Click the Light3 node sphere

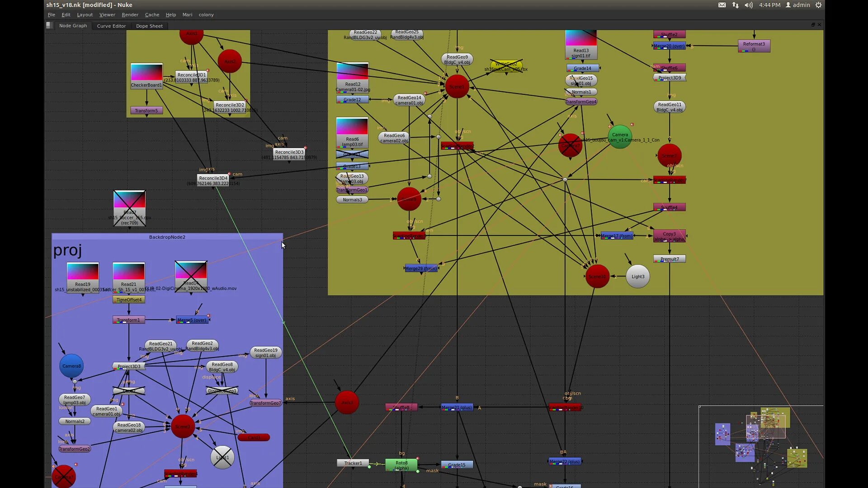[637, 277]
